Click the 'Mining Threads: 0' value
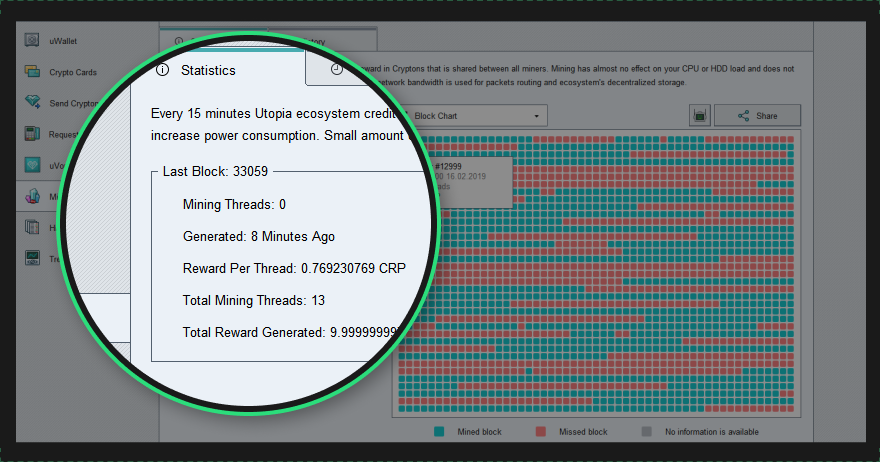This screenshot has width=880, height=462. point(234,204)
